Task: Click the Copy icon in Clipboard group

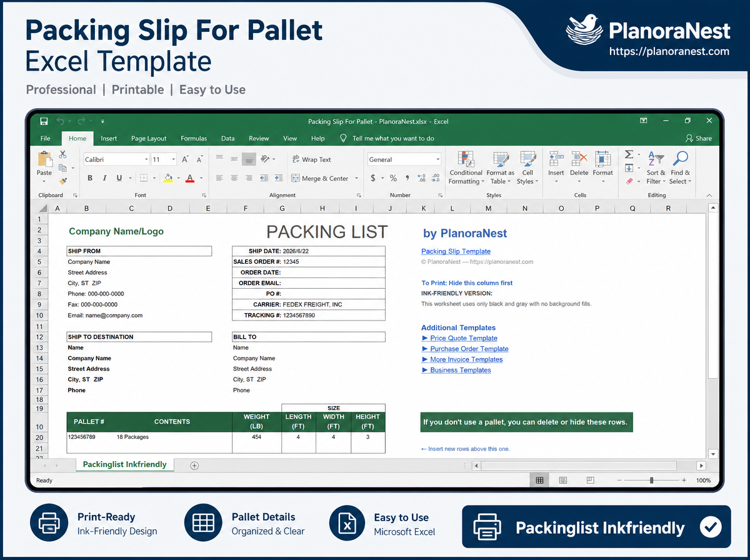Action: (62, 167)
